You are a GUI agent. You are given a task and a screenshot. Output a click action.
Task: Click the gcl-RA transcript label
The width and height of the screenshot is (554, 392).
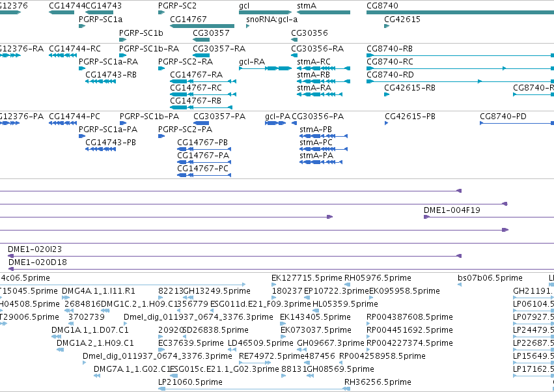coord(251,61)
